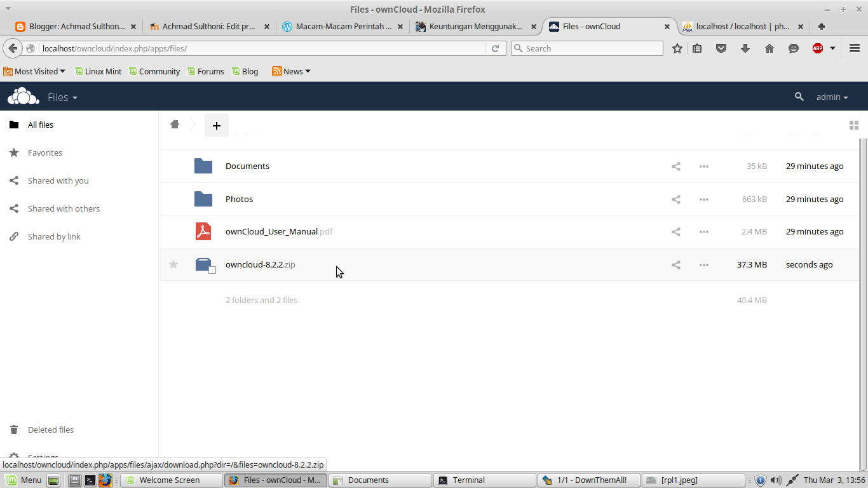Switch to grid view icon

pyautogui.click(x=854, y=125)
